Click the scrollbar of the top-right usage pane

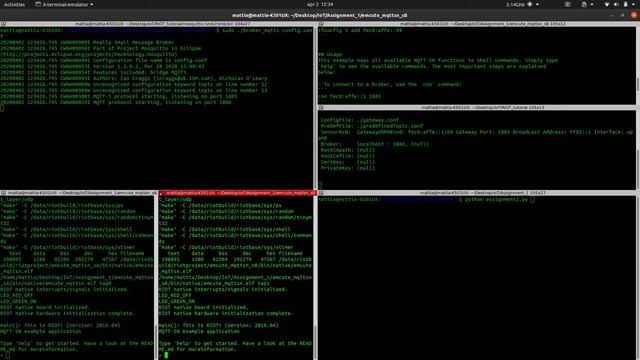coord(638,65)
